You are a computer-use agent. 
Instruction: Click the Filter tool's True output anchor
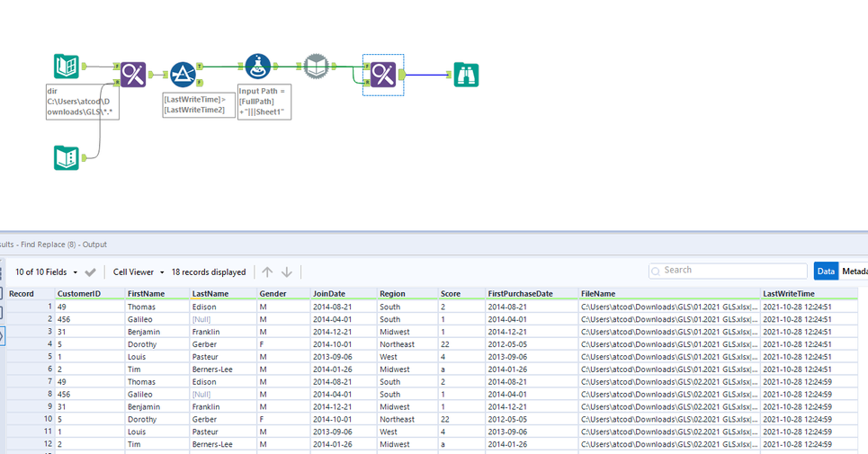click(x=200, y=67)
